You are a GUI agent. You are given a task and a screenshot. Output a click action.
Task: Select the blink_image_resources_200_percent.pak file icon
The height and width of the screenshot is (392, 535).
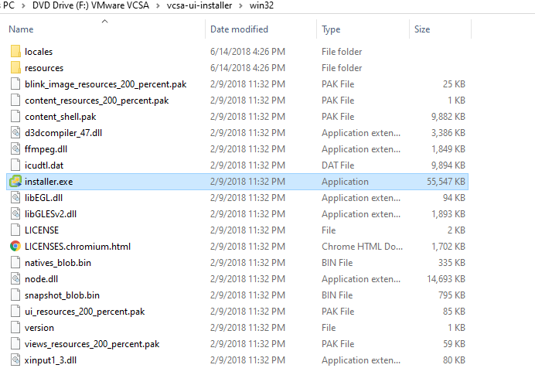[x=15, y=84]
